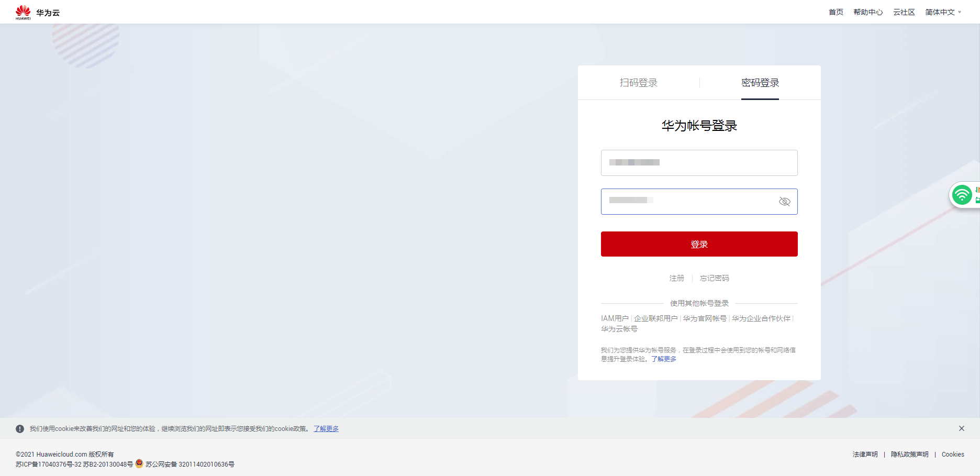Click the 华为云 brand text in header
980x476 pixels.
coord(48,13)
